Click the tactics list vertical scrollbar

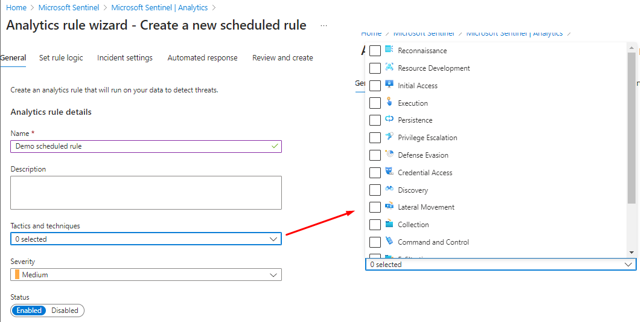click(x=631, y=127)
